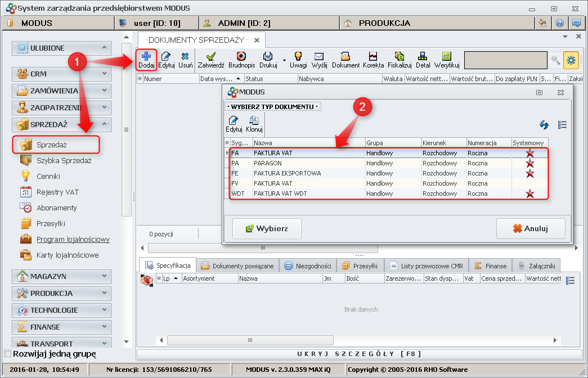Switch to the Dokumenty powiązane tab

point(238,266)
